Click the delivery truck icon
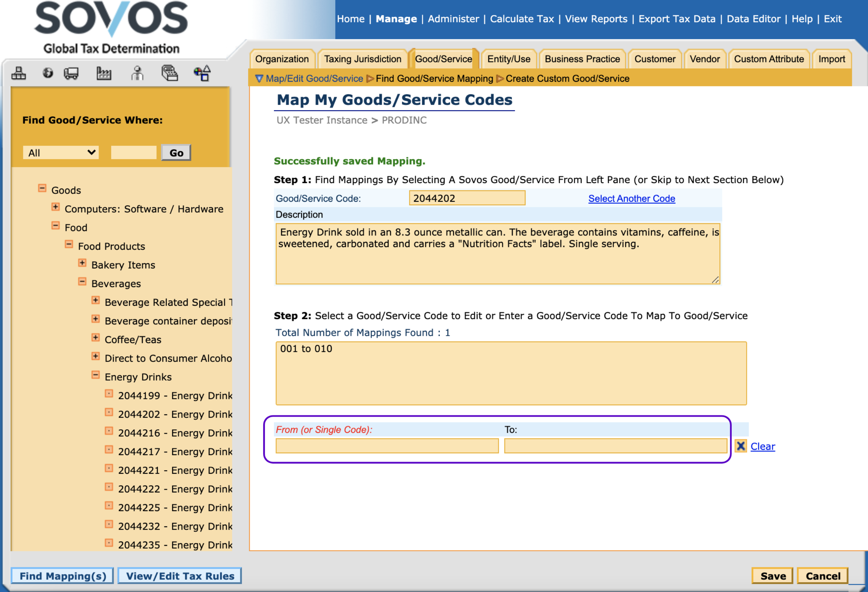 (71, 73)
